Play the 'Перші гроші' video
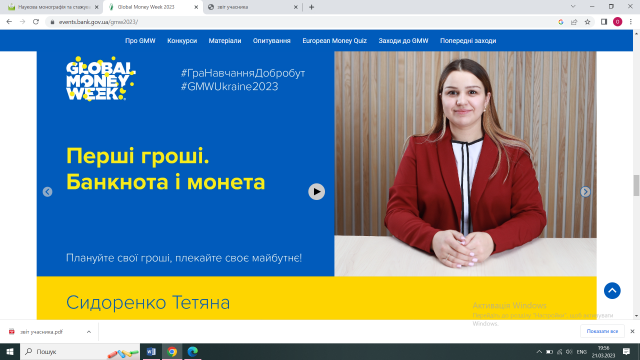640x360 pixels. point(316,191)
